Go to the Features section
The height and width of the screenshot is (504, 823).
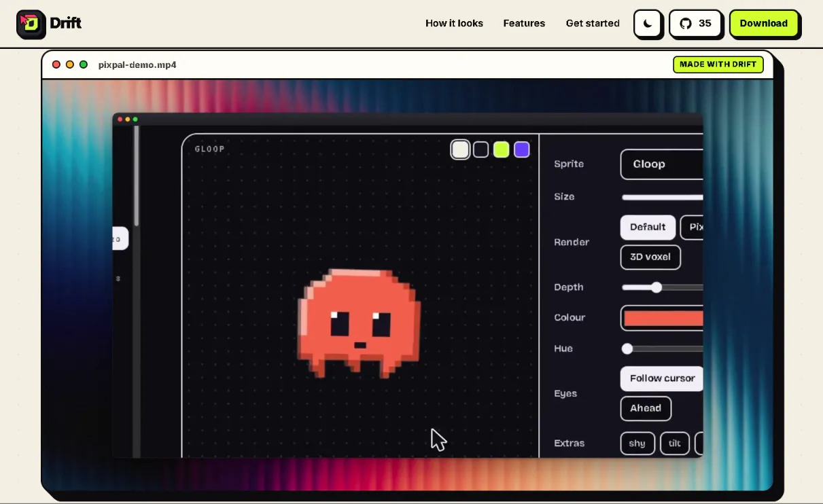click(x=524, y=23)
